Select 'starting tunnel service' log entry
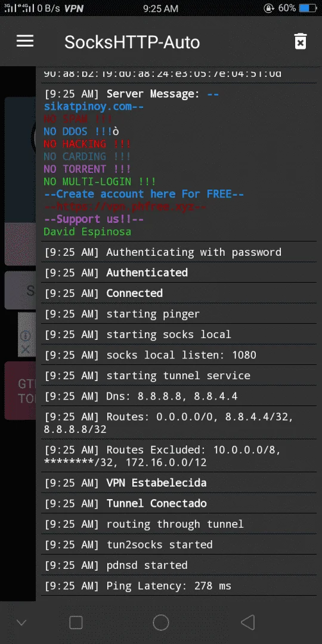The height and width of the screenshot is (644, 322). (x=179, y=376)
